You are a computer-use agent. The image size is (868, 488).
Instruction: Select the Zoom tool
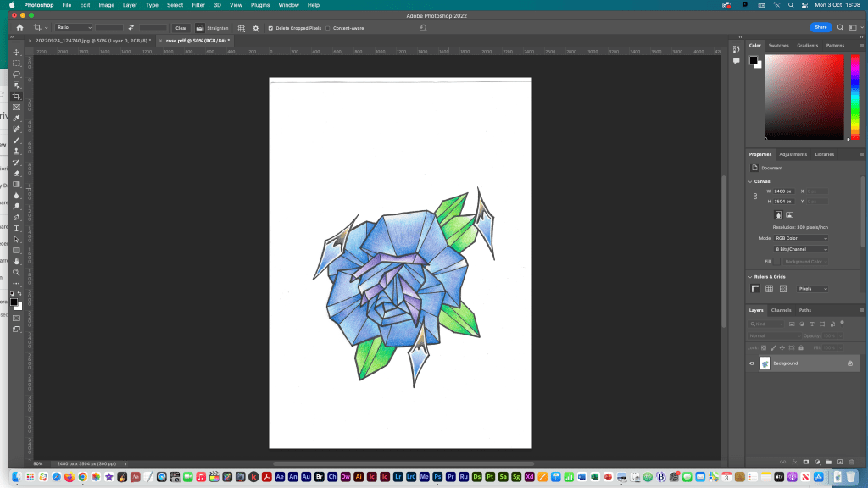tap(16, 272)
